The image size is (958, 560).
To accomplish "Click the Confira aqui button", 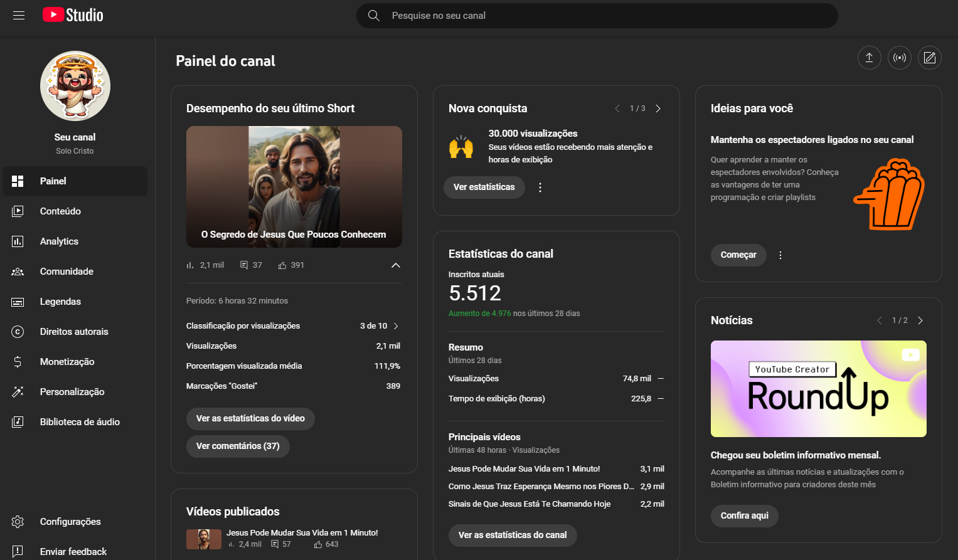I will point(745,516).
